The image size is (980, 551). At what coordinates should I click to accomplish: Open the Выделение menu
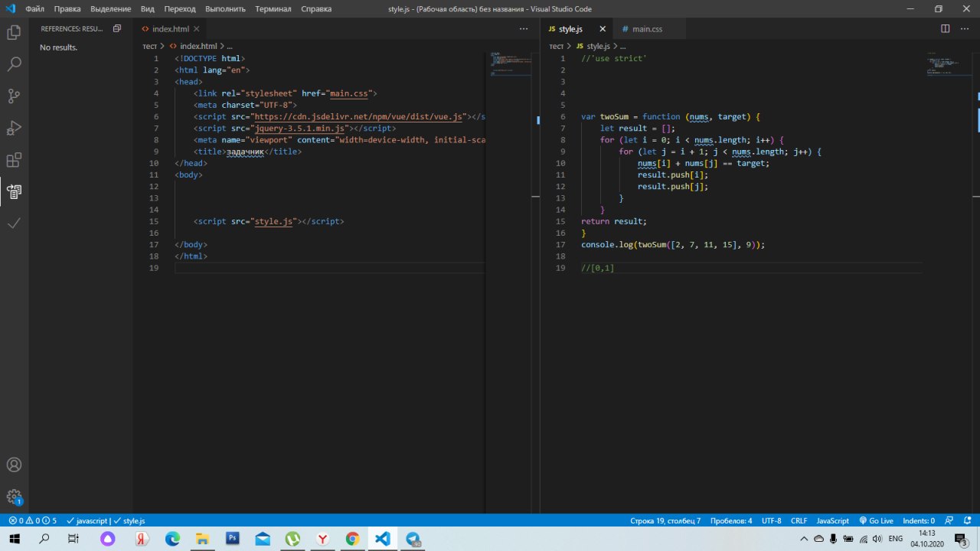pyautogui.click(x=111, y=9)
